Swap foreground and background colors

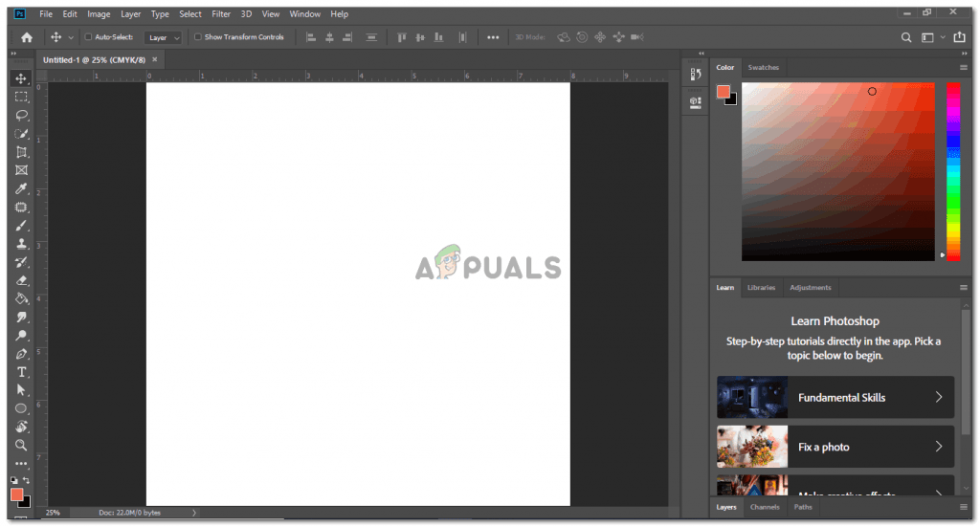pos(26,480)
